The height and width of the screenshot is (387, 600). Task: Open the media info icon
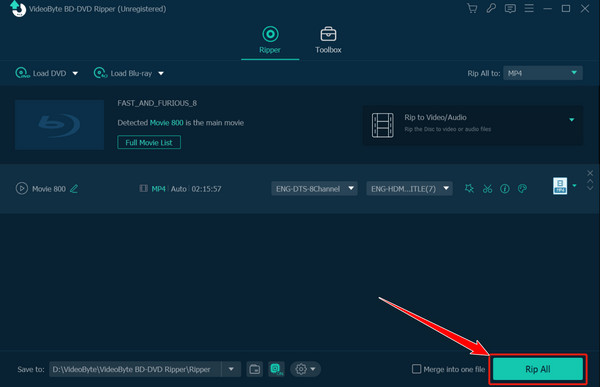click(x=505, y=189)
